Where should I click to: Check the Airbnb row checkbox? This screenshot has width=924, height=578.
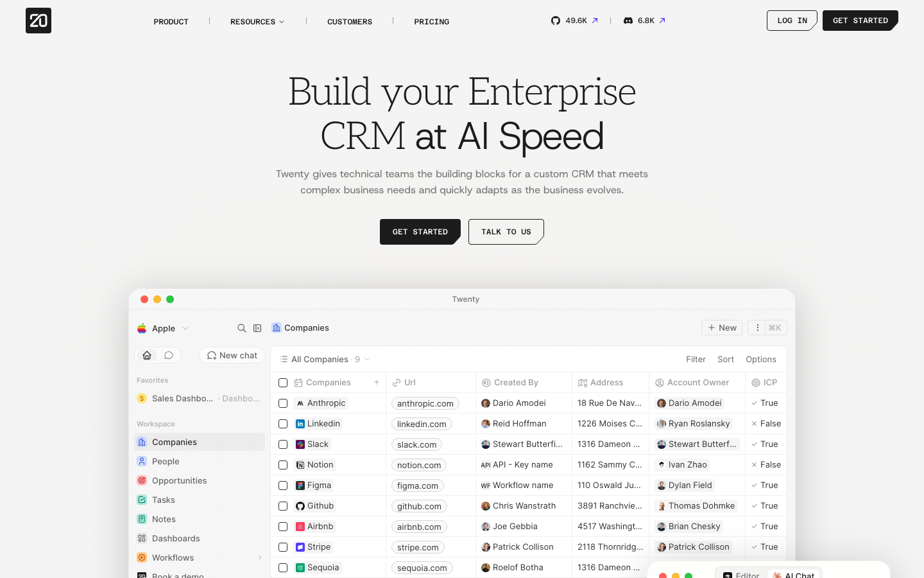283,527
